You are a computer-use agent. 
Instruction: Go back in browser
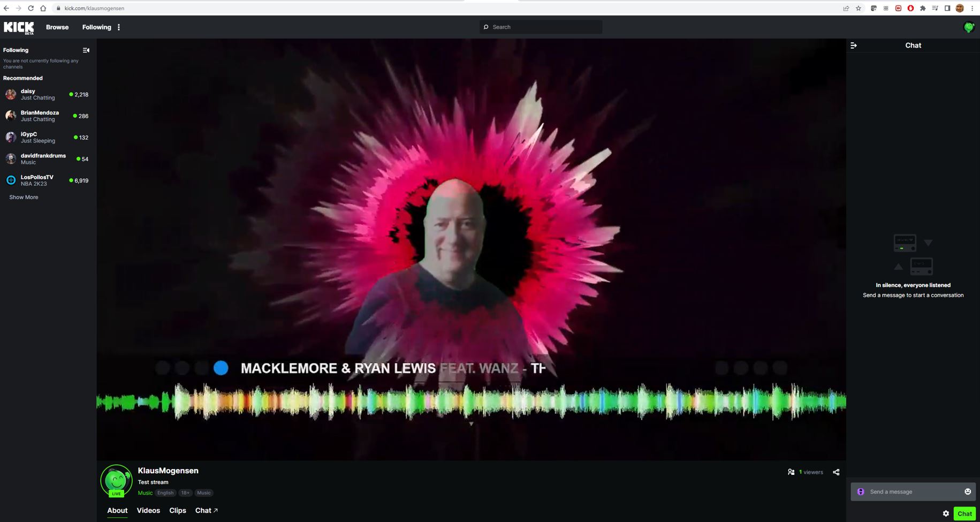click(6, 8)
